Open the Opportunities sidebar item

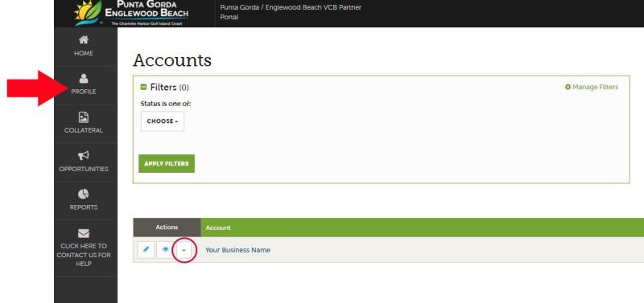tap(84, 162)
